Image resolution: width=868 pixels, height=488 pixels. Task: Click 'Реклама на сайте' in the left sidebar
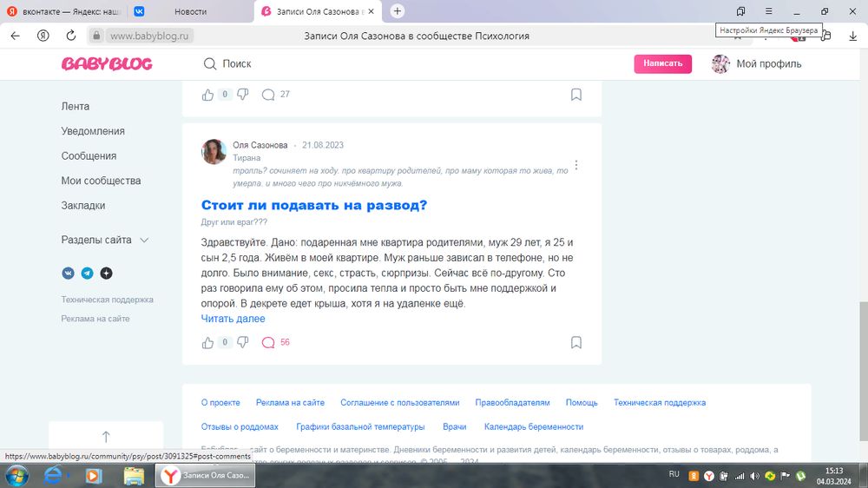pos(95,319)
